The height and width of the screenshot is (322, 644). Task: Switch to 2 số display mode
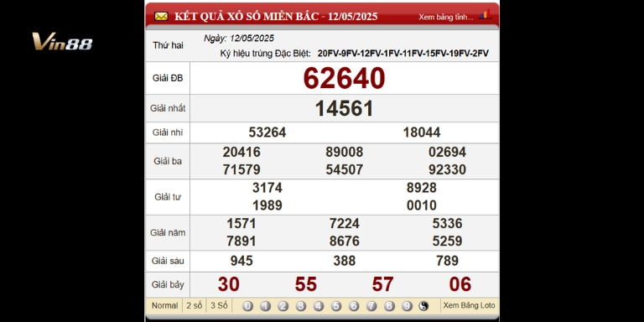coord(195,305)
